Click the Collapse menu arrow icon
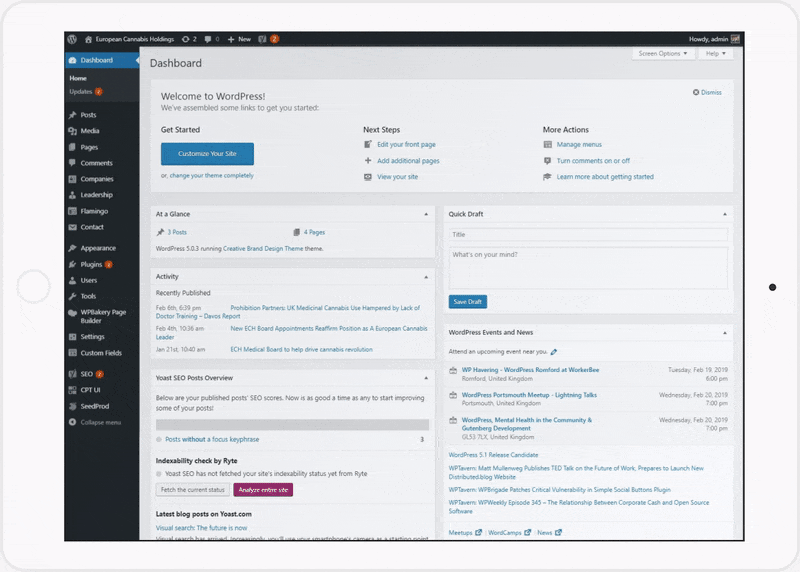 72,422
